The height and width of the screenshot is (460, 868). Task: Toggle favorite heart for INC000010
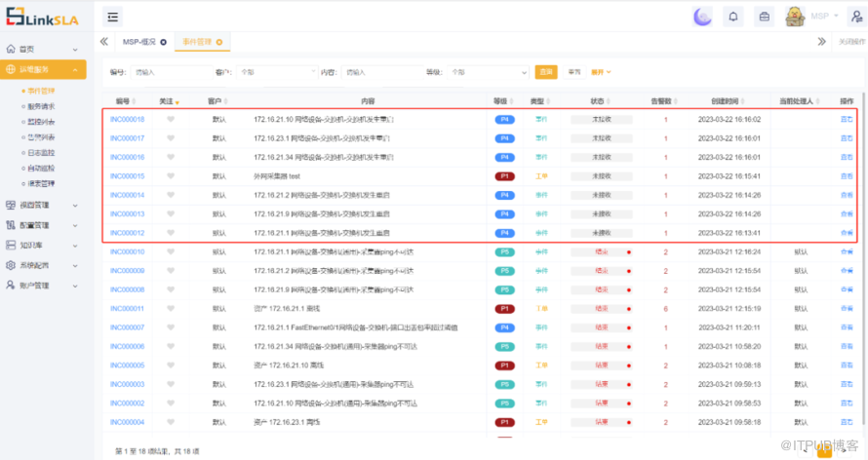(171, 251)
